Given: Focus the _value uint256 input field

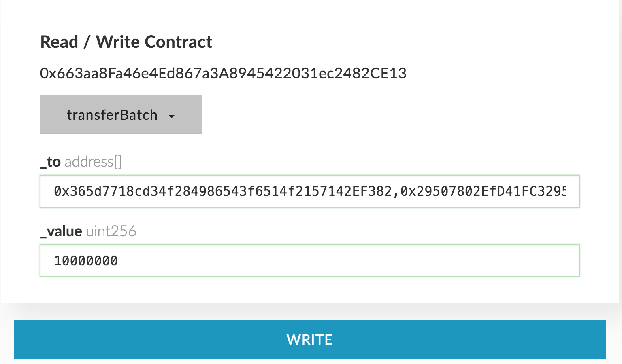Looking at the screenshot, I should [x=309, y=260].
